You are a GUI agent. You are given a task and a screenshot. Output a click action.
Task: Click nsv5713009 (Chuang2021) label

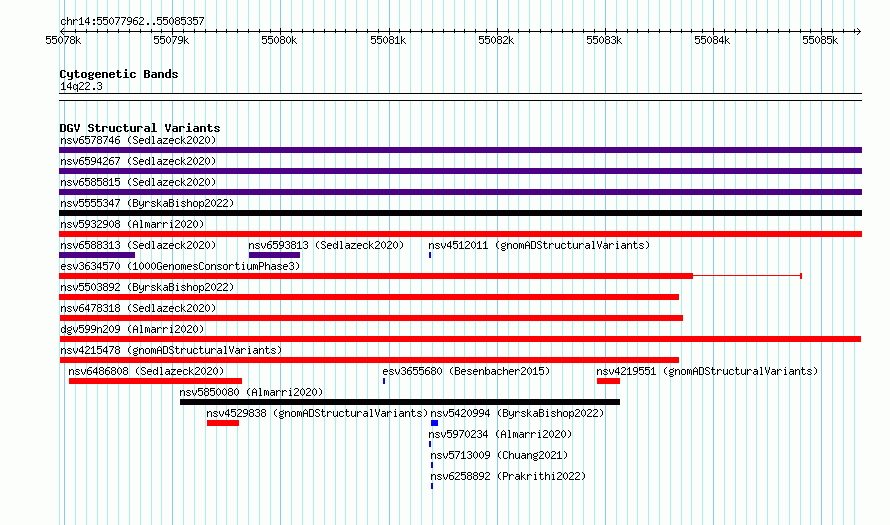tap(499, 455)
